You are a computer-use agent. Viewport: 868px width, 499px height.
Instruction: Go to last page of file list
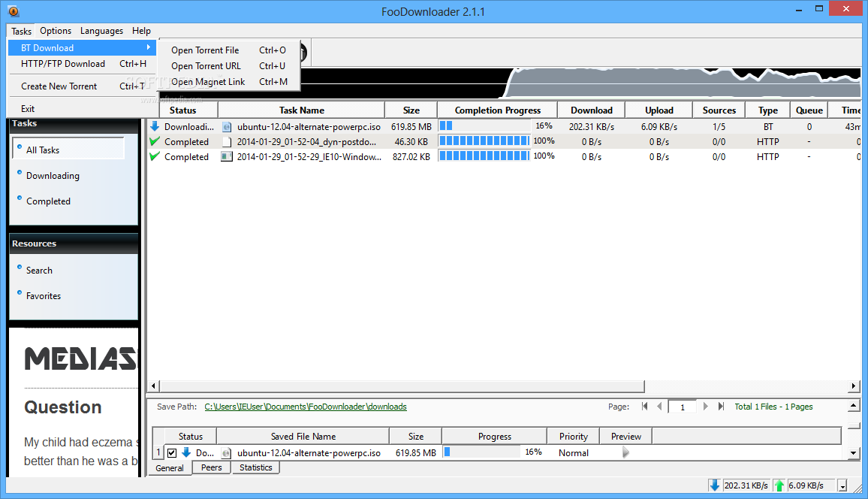(x=721, y=407)
